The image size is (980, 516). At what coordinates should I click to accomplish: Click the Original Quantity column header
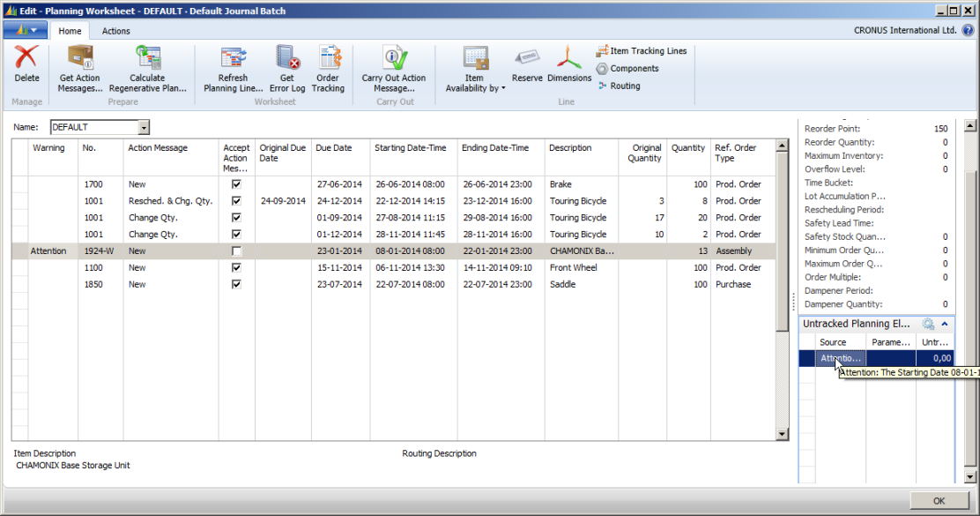(x=645, y=153)
